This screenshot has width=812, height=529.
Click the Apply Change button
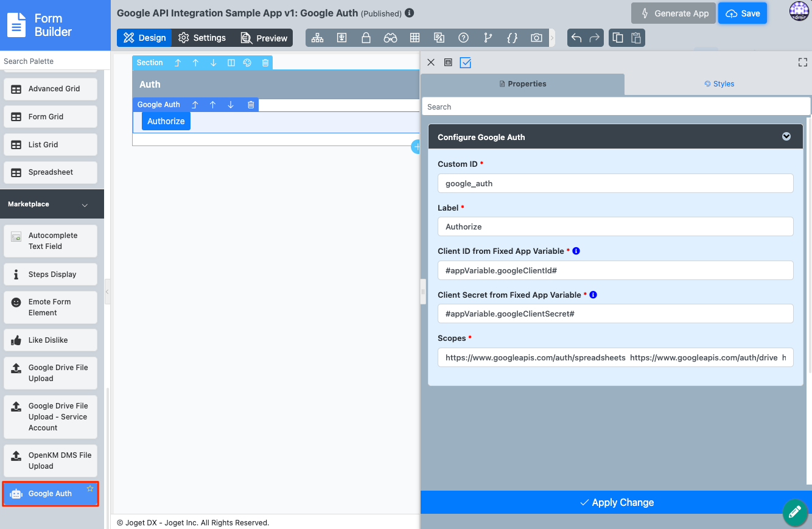[616, 502]
